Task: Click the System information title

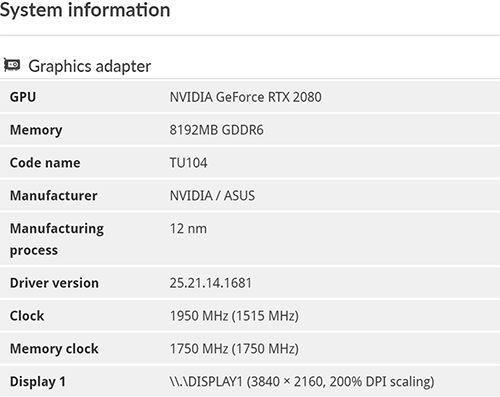Action: (x=85, y=10)
